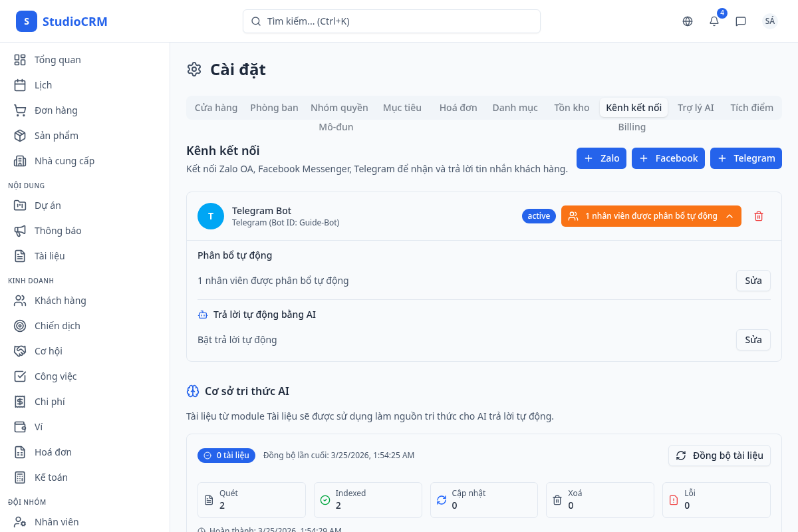Click Đồng bộ tài liệu button
Image resolution: width=798 pixels, height=532 pixels.
click(719, 456)
